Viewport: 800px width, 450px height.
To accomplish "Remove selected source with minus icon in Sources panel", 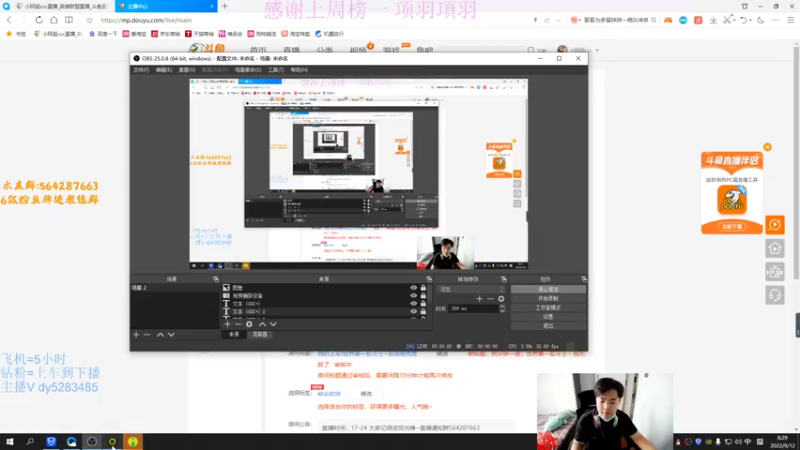I will point(238,324).
